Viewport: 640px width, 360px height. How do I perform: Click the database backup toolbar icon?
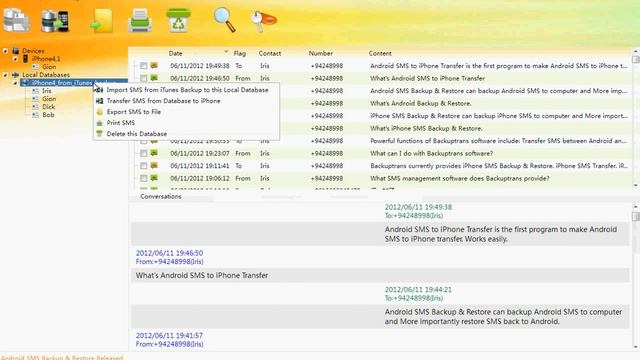[x=16, y=20]
